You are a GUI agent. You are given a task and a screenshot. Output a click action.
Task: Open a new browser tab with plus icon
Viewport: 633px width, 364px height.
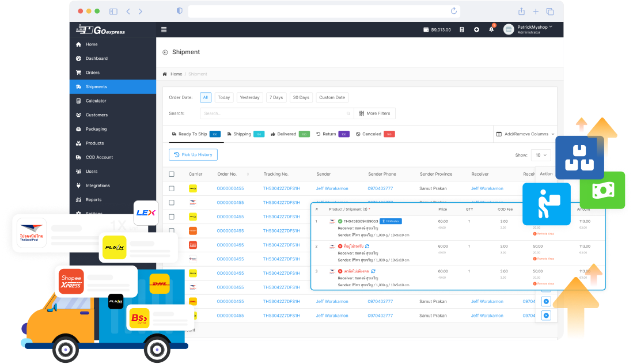[536, 12]
